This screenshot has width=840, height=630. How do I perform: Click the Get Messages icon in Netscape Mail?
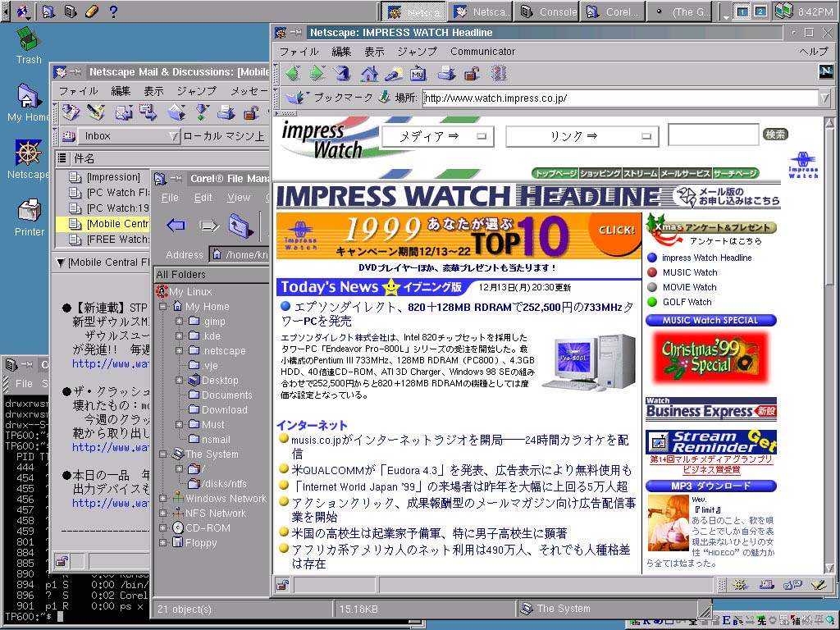pyautogui.click(x=71, y=112)
